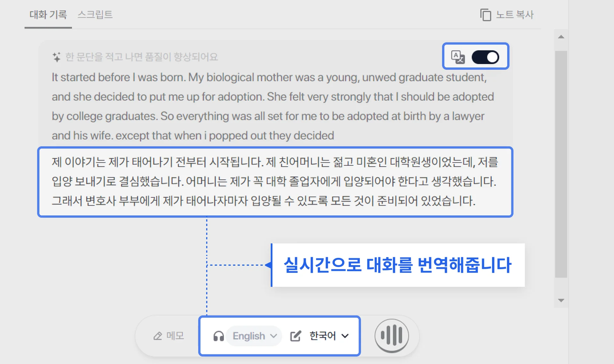Switch to the 스크립트 tab
This screenshot has width=614, height=364.
95,15
